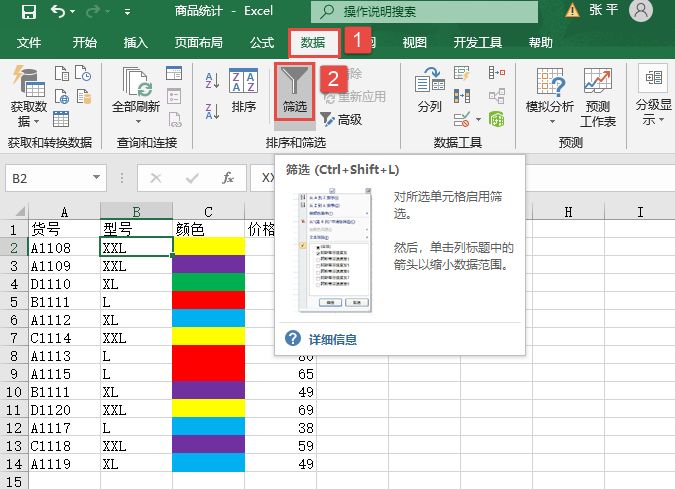Switch to the 页面布局 ribbon tab
The height and width of the screenshot is (489, 675).
coord(198,43)
